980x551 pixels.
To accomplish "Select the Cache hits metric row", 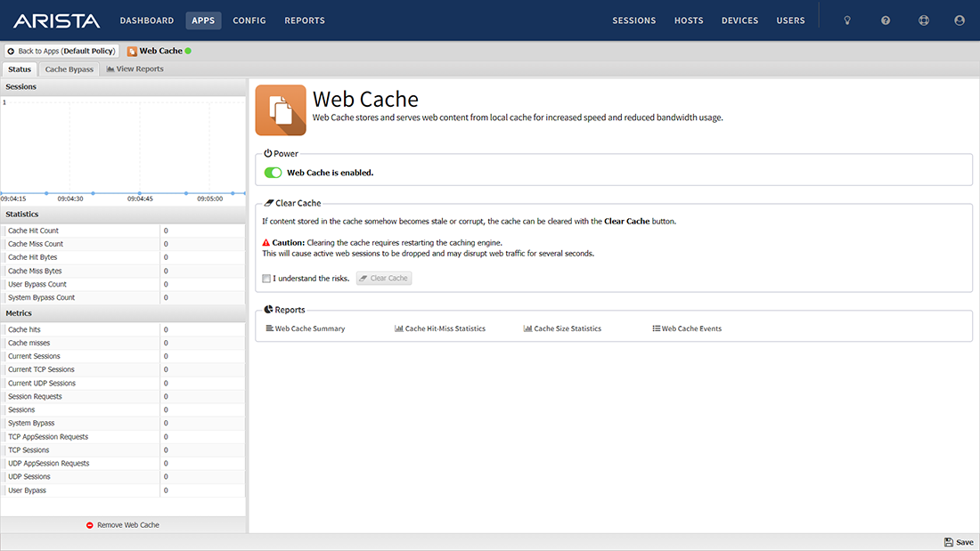I will [123, 330].
